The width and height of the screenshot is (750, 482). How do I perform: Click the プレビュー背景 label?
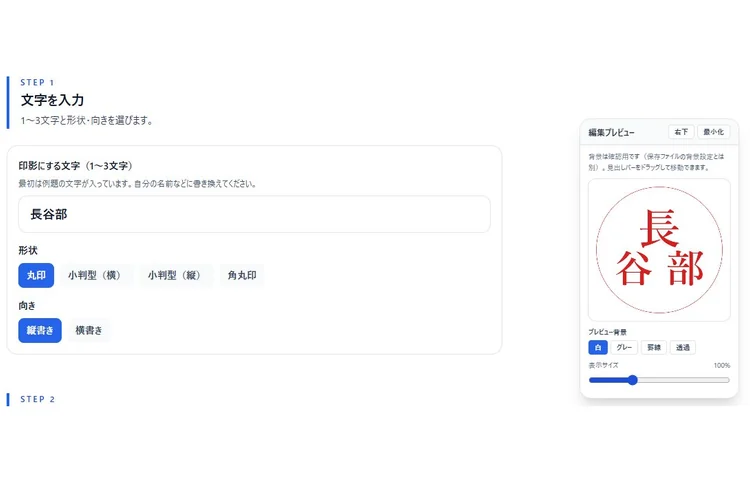click(607, 332)
